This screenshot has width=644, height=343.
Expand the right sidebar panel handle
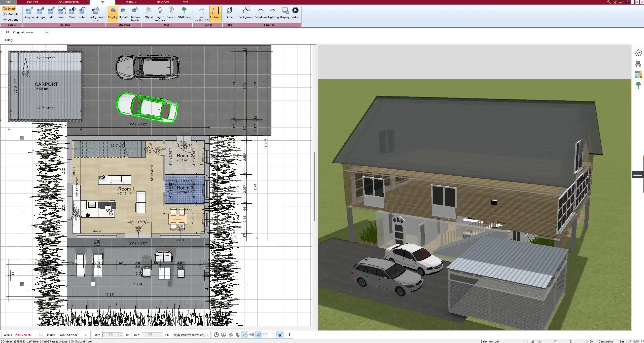click(637, 174)
